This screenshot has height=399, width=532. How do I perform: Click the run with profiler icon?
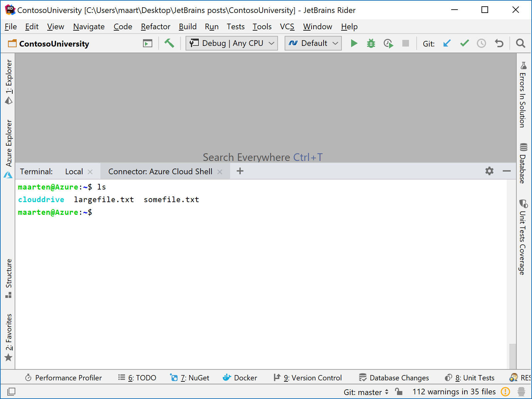point(388,43)
